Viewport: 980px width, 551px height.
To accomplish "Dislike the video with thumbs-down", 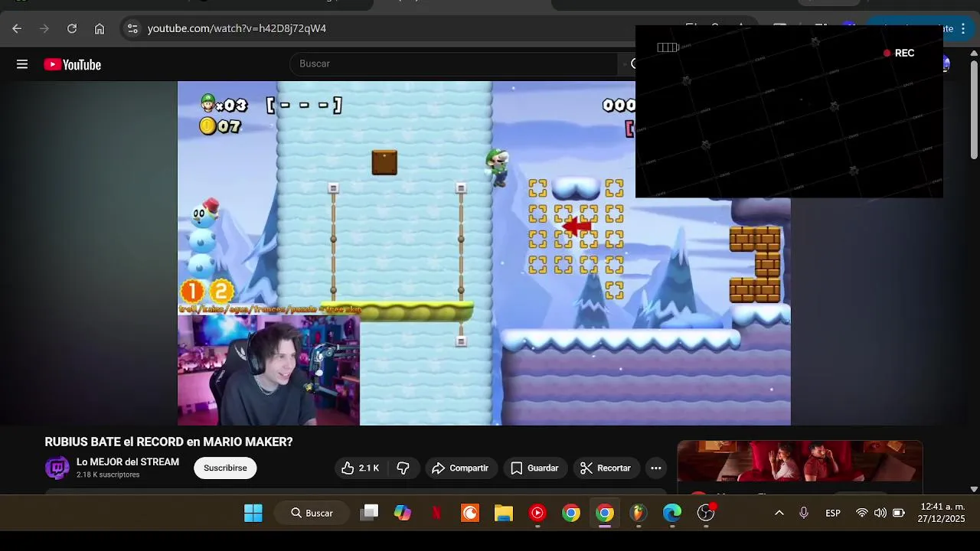I will (x=403, y=468).
